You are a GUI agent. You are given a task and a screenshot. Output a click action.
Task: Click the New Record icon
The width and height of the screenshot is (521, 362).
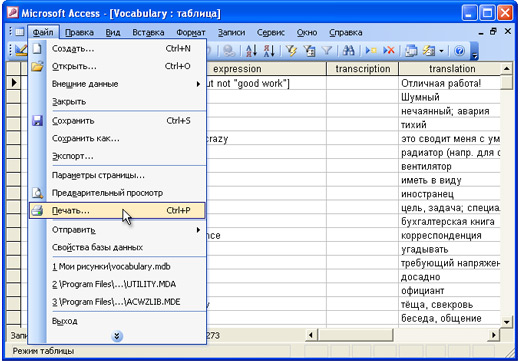coord(371,51)
